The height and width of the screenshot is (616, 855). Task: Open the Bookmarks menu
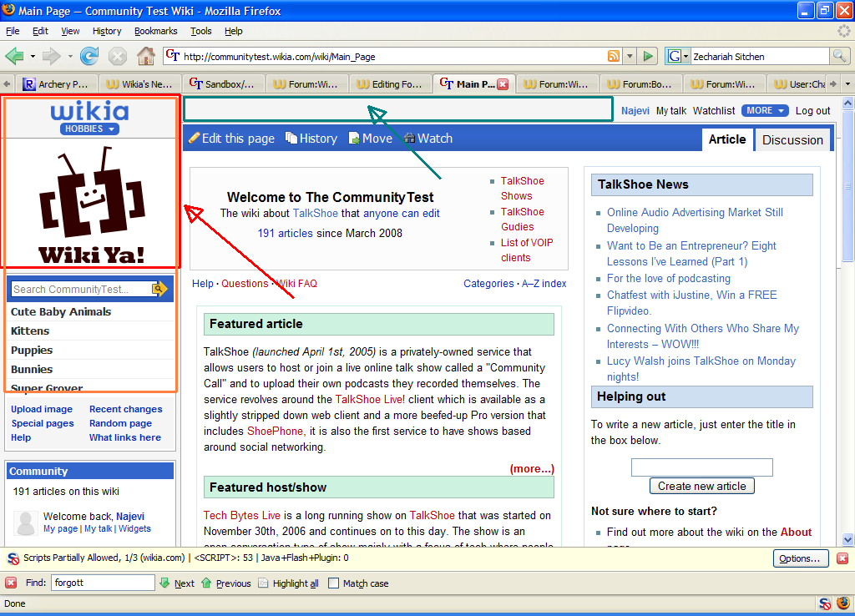[156, 31]
